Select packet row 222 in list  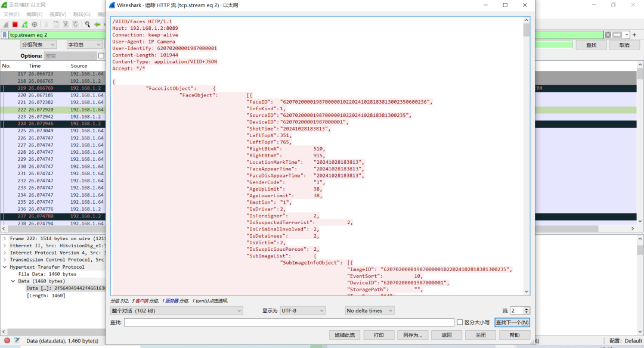52,110
